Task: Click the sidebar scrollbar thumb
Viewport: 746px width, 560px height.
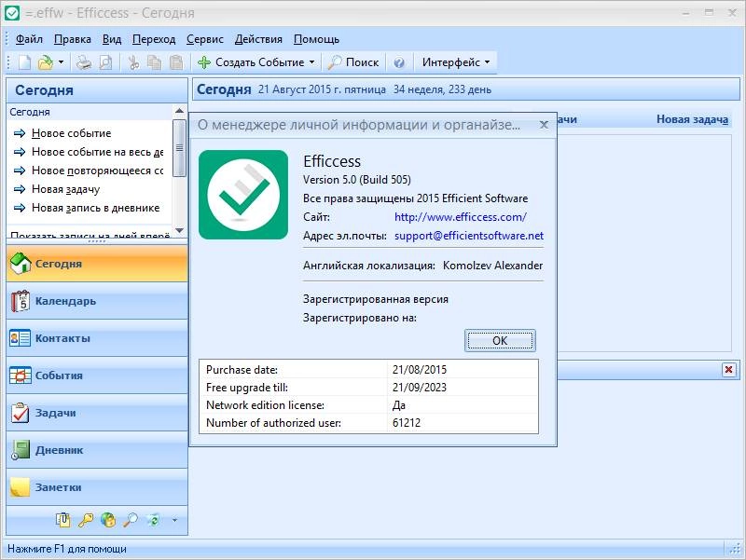Action: pos(179,148)
